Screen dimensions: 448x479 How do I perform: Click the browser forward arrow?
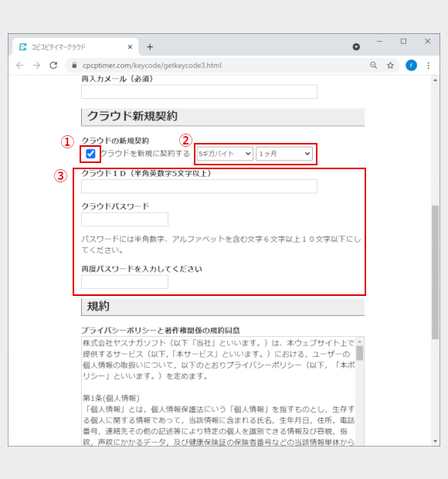coord(36,66)
